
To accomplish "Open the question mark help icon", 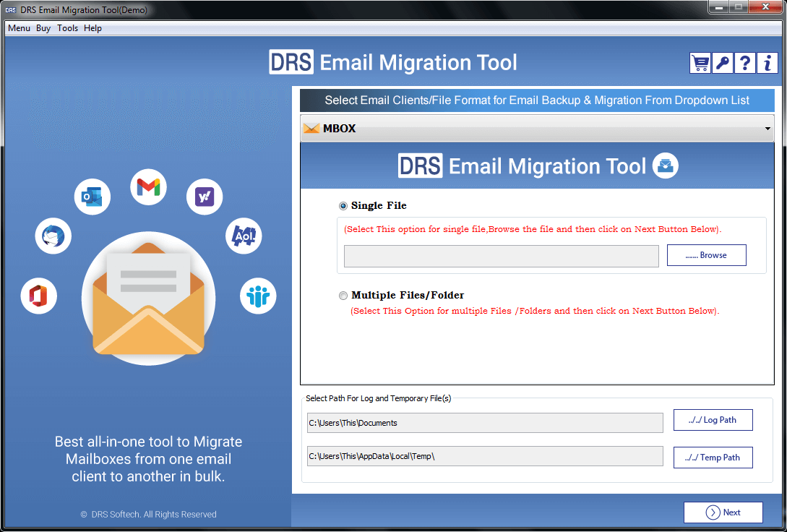I will (x=744, y=63).
